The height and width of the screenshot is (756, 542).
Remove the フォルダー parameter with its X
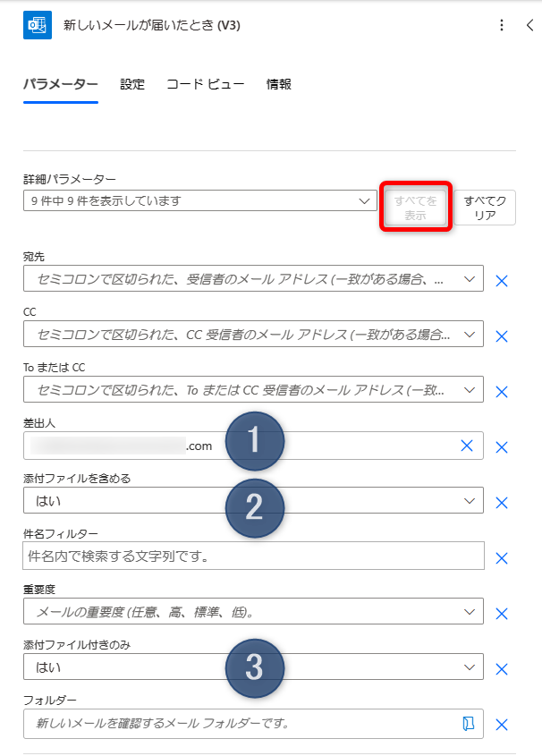point(502,725)
